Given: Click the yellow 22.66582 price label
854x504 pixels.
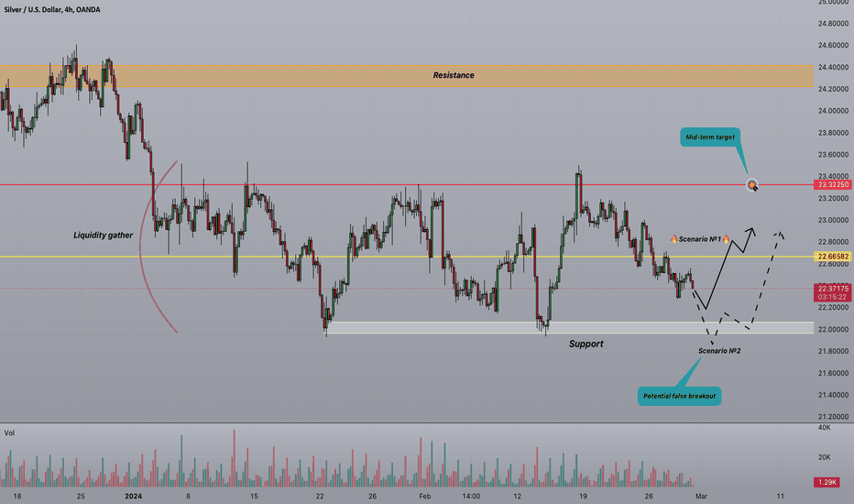Looking at the screenshot, I should 833,257.
